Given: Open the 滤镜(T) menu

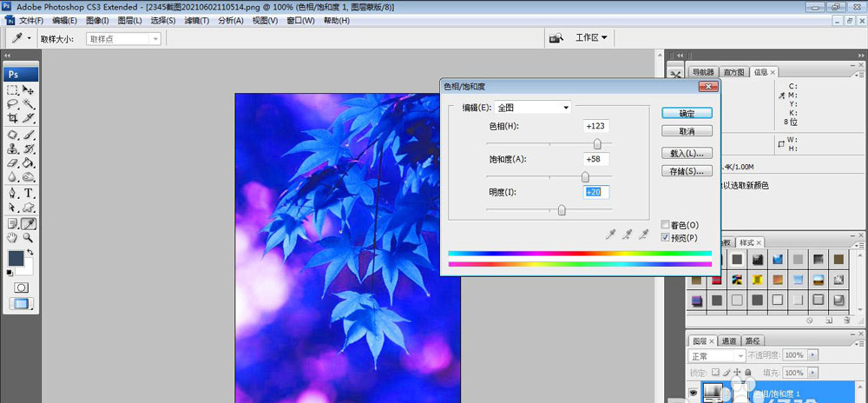Looking at the screenshot, I should coord(196,21).
